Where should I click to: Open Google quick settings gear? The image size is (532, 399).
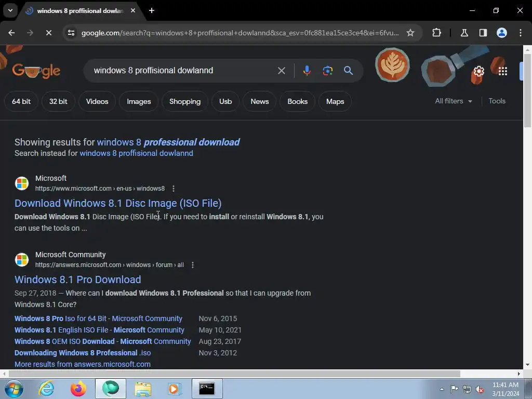click(478, 71)
